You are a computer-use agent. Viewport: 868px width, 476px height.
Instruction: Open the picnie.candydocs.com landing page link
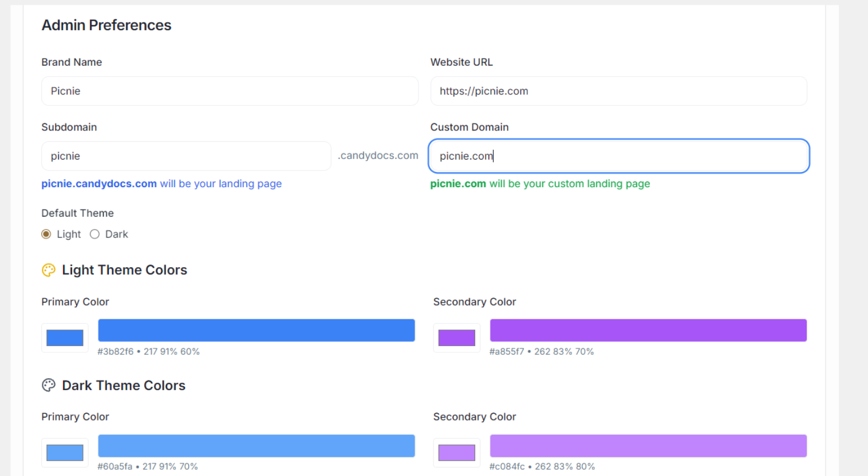pyautogui.click(x=98, y=184)
